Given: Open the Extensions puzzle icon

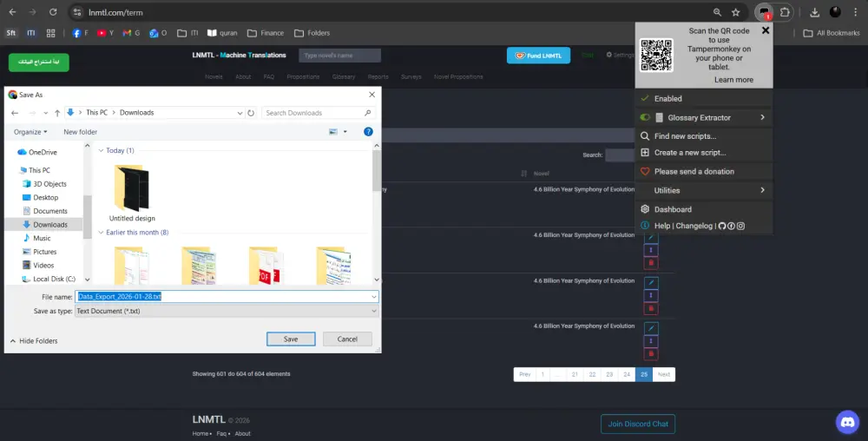Looking at the screenshot, I should [x=785, y=12].
